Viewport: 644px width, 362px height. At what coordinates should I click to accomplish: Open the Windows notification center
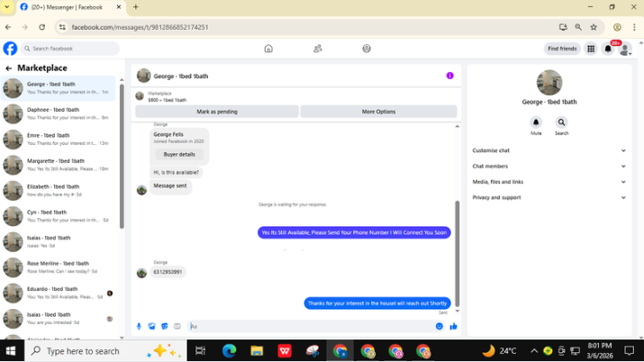pos(630,351)
